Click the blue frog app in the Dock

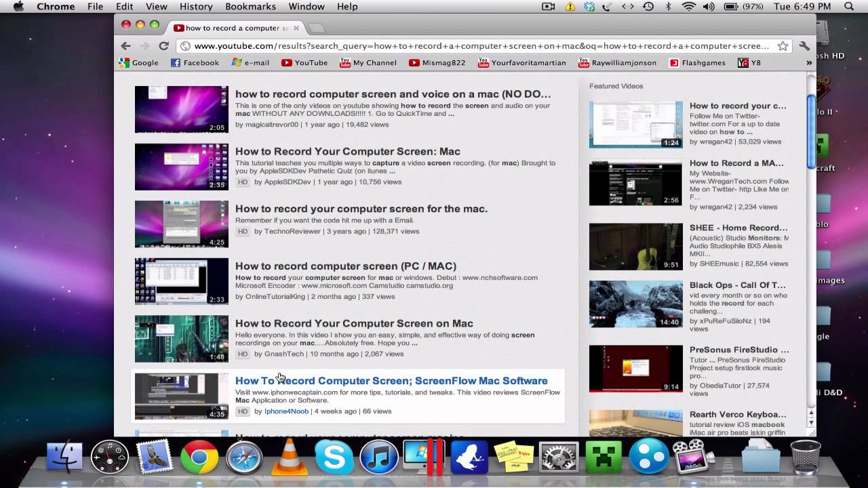(x=469, y=457)
